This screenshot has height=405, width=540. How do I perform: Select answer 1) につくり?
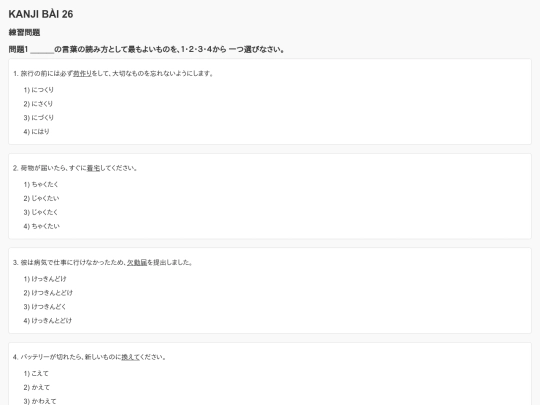point(39,90)
